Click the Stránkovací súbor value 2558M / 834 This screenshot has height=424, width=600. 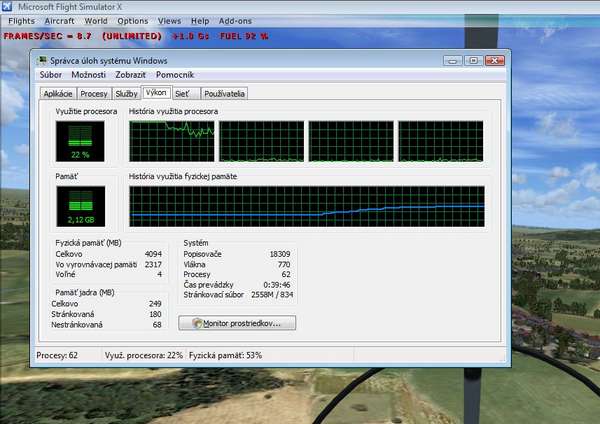(272, 294)
